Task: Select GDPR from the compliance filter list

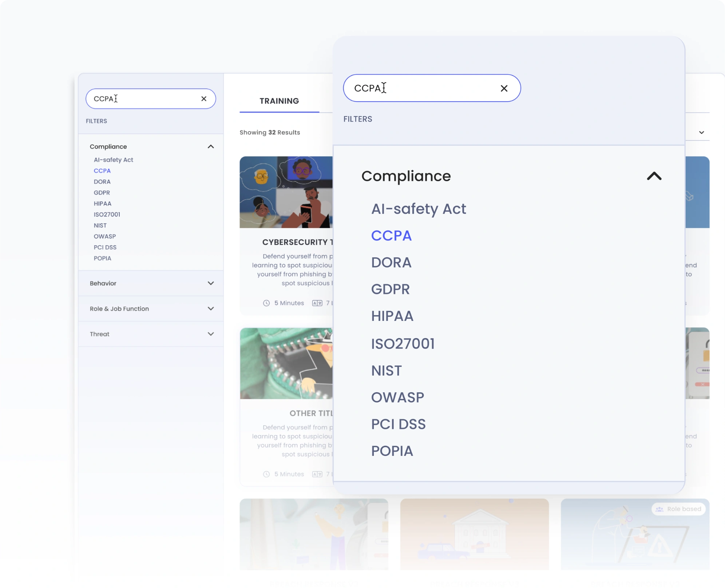Action: tap(391, 289)
